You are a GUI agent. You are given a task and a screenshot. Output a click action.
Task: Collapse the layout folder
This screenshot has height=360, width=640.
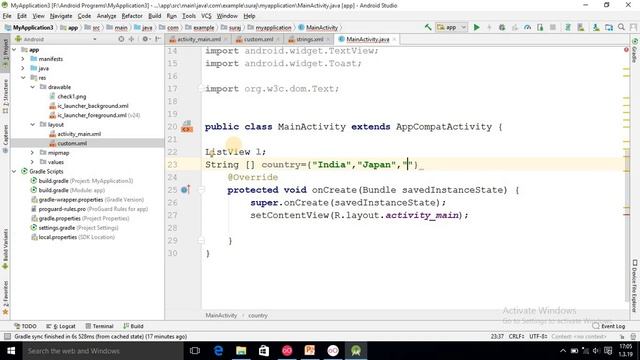32,124
